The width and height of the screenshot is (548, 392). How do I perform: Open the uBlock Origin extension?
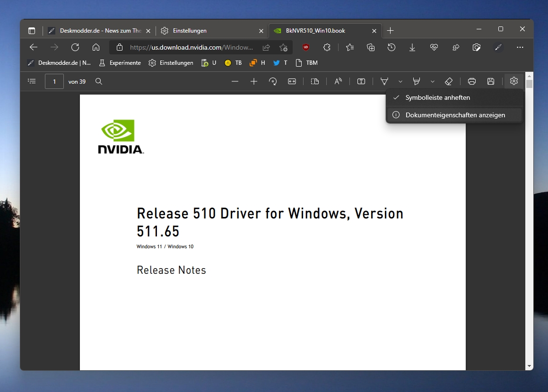coord(306,47)
